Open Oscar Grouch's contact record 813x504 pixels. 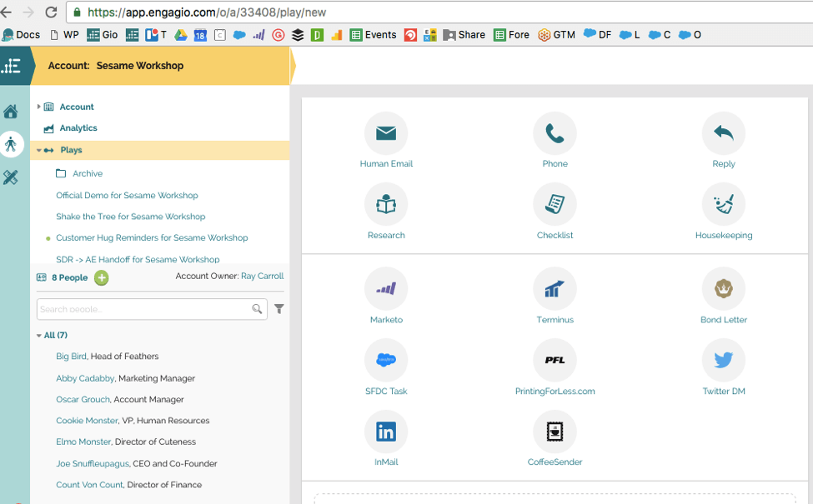click(x=83, y=399)
